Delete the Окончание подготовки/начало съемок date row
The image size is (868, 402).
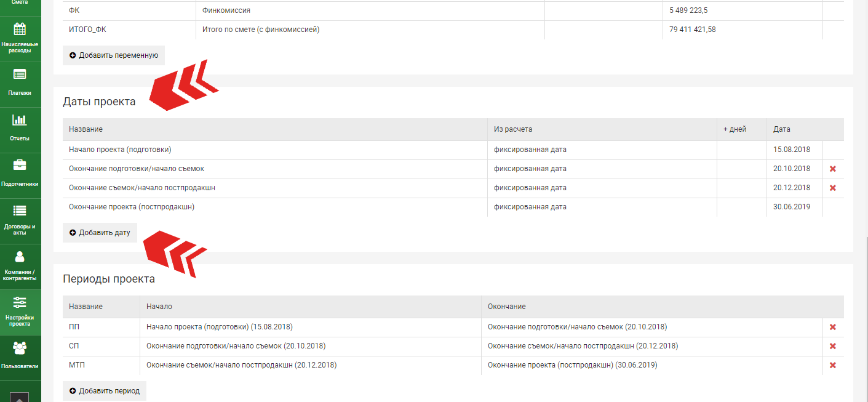click(833, 169)
